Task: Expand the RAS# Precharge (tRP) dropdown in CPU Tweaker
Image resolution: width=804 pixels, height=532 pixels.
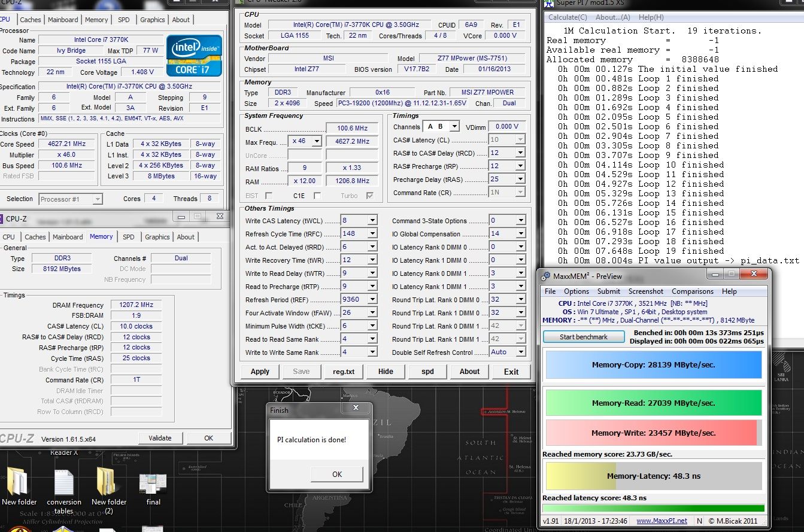Action: click(x=520, y=166)
